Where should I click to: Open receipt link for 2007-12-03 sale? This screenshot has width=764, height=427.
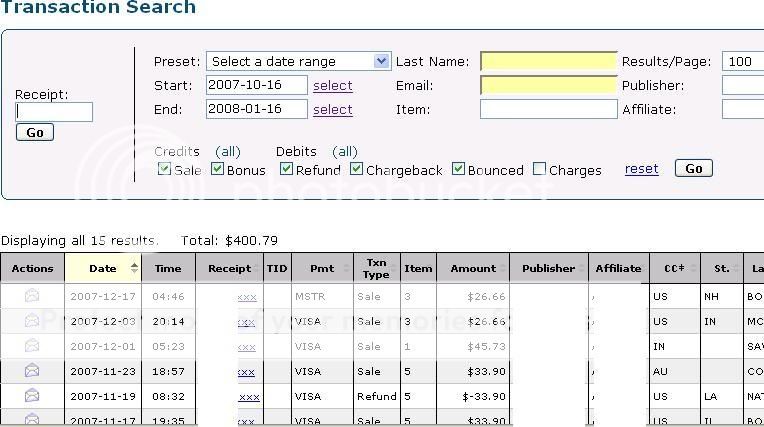(247, 322)
